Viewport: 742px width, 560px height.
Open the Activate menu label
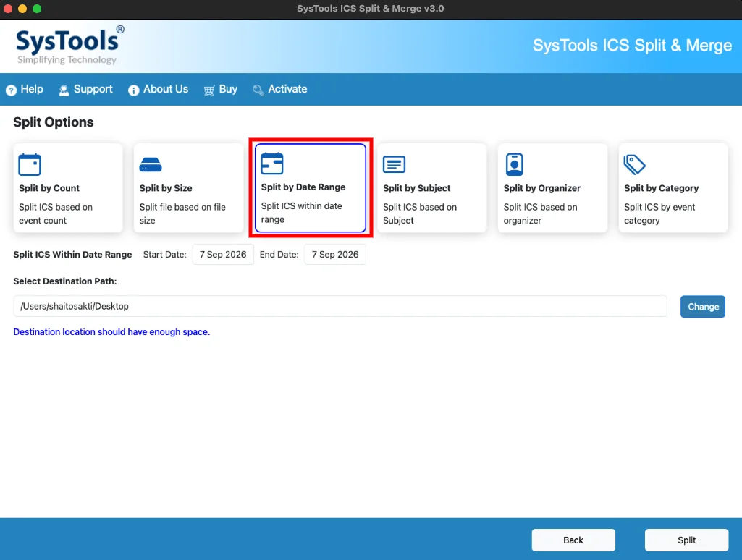(287, 89)
